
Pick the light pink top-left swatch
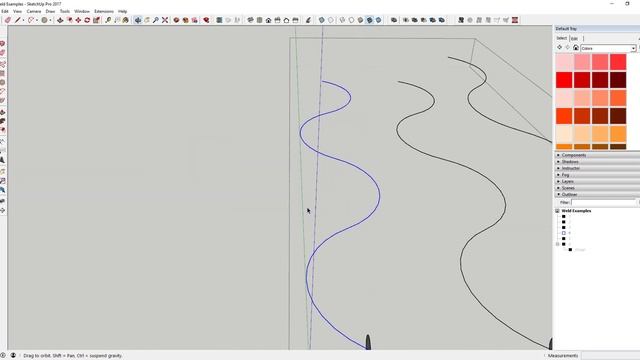(564, 62)
